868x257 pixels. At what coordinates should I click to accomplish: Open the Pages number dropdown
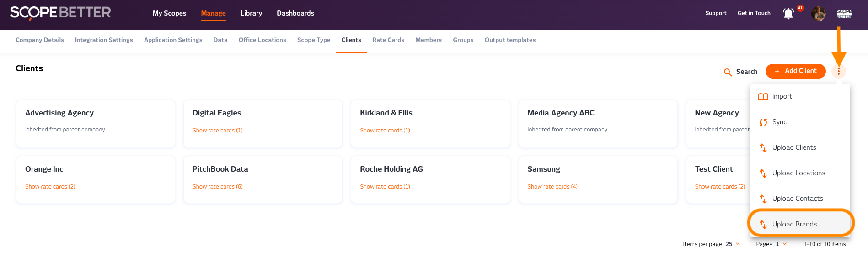click(781, 244)
